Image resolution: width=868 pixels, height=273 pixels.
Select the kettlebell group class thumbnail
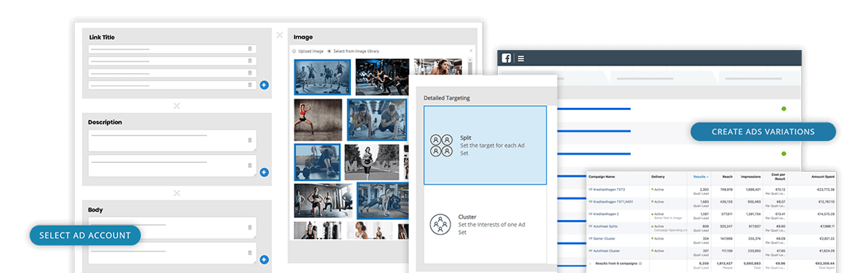tap(322, 77)
